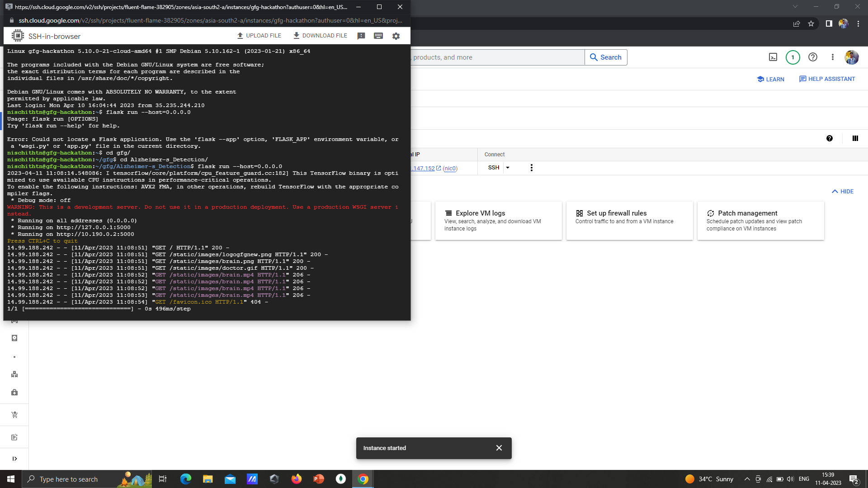Viewport: 868px width, 488px height.
Task: Open the HELP ASSISTANT panel
Action: pos(827,79)
